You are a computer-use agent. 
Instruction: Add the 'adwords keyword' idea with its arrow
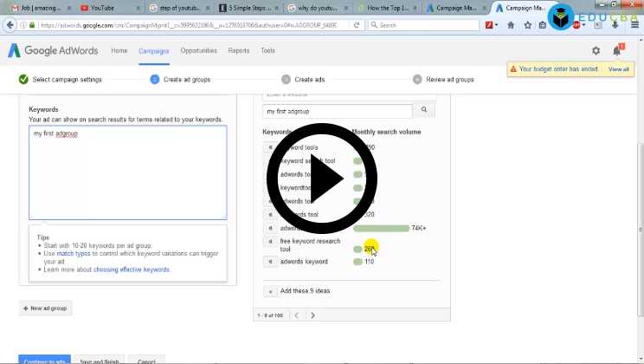(271, 261)
